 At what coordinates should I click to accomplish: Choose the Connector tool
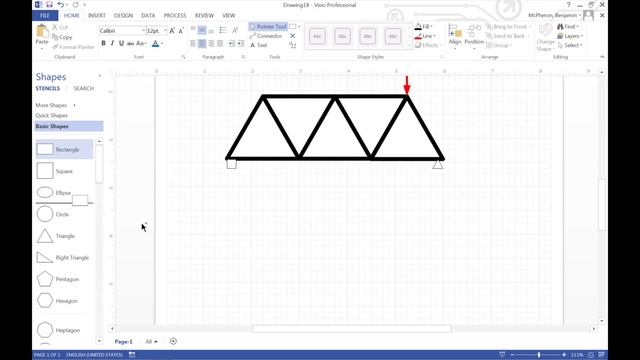[266, 36]
